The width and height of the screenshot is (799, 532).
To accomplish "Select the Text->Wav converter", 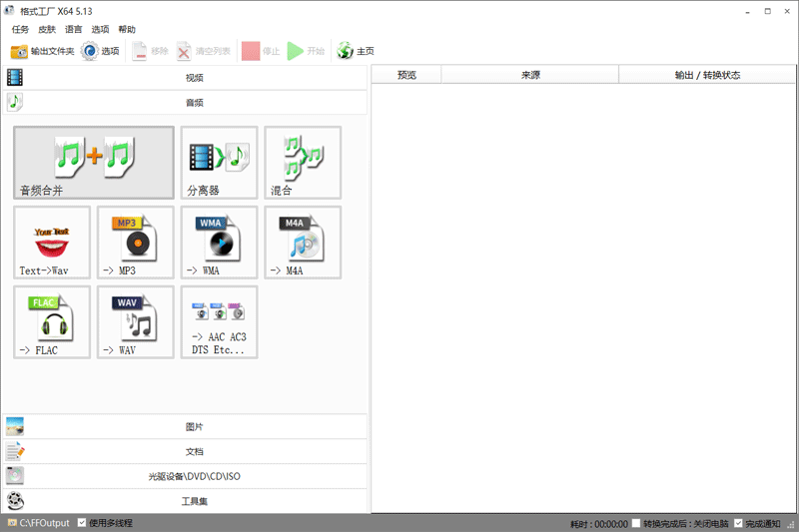I will pos(52,243).
